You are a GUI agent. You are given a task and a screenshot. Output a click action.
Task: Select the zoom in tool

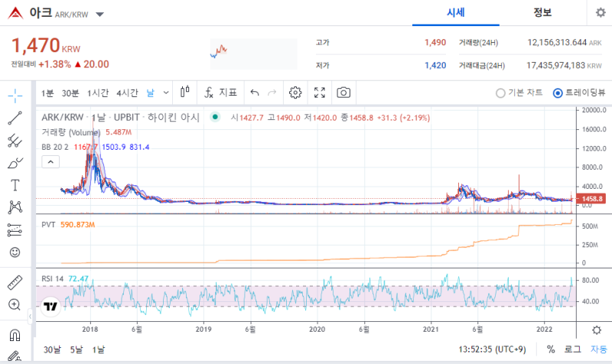[15, 304]
